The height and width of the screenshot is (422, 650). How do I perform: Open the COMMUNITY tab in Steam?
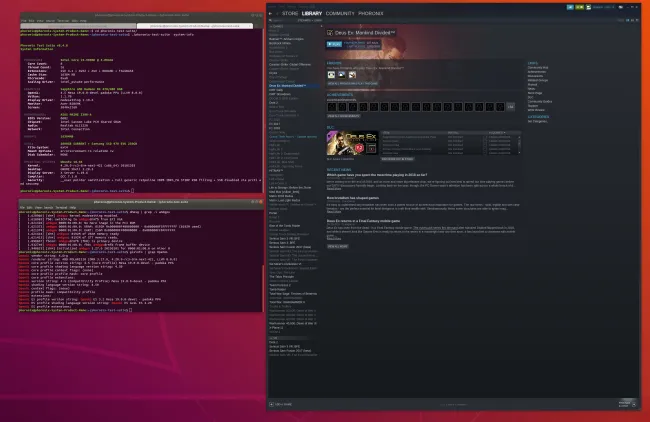340,14
